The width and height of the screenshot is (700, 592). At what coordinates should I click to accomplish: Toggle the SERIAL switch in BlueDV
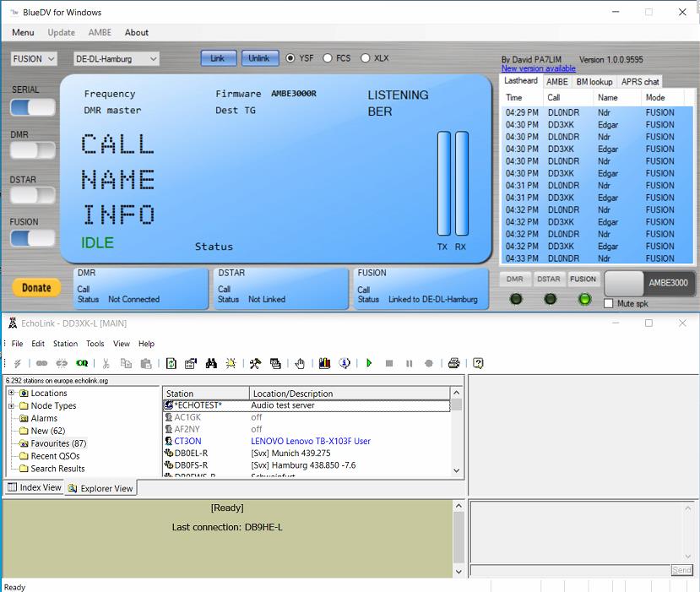click(33, 107)
